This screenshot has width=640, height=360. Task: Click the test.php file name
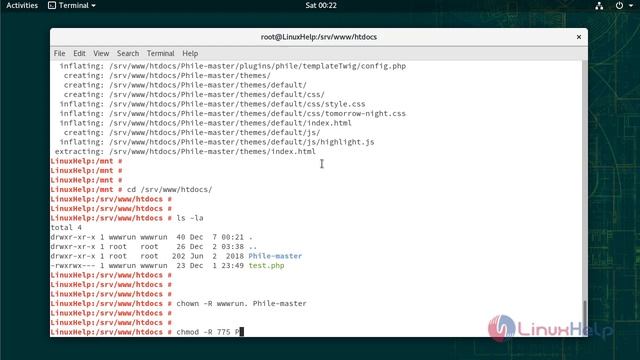tap(266, 265)
